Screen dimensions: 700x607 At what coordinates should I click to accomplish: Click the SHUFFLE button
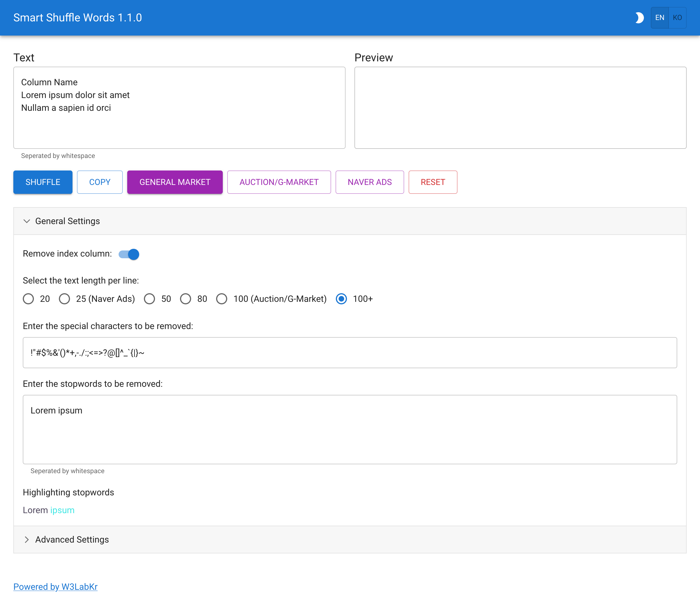[43, 182]
